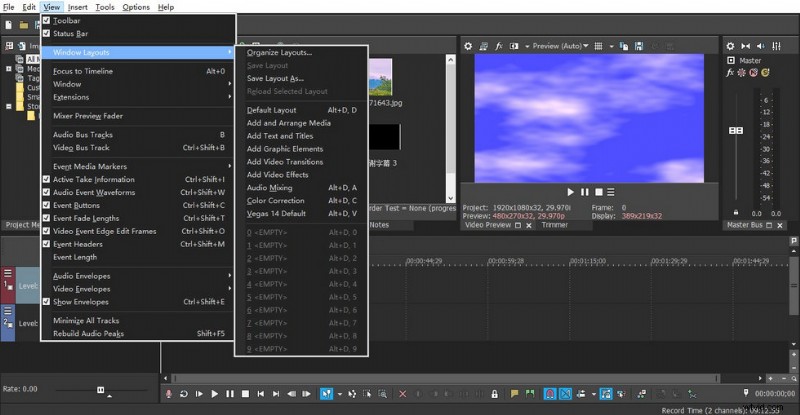Screen dimensions: 800x415
Task: Solo the Master bus
Action: point(765,72)
